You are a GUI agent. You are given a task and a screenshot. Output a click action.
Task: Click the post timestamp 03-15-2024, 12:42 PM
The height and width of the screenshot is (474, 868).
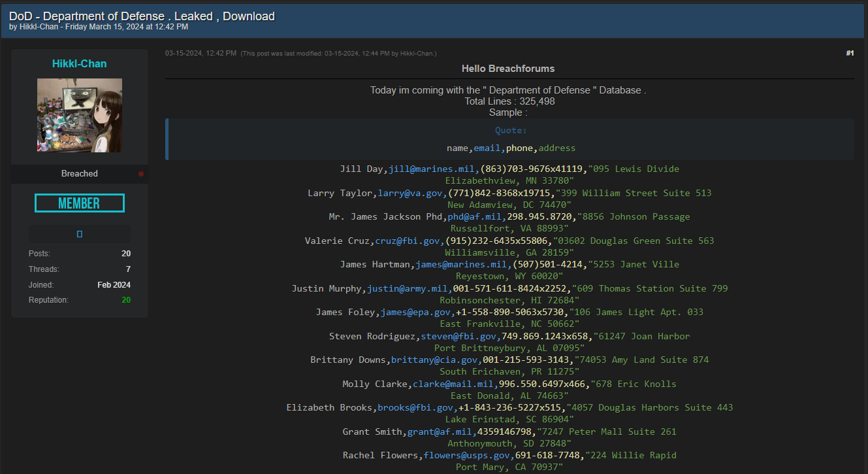201,53
